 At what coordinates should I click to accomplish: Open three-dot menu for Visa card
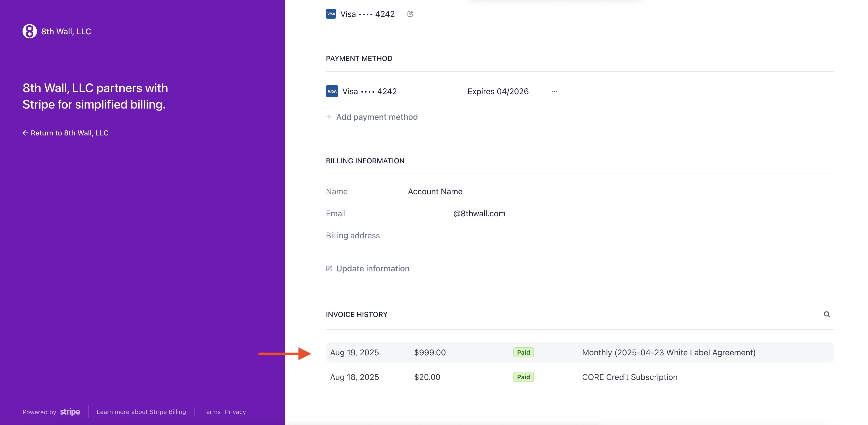[x=554, y=91]
